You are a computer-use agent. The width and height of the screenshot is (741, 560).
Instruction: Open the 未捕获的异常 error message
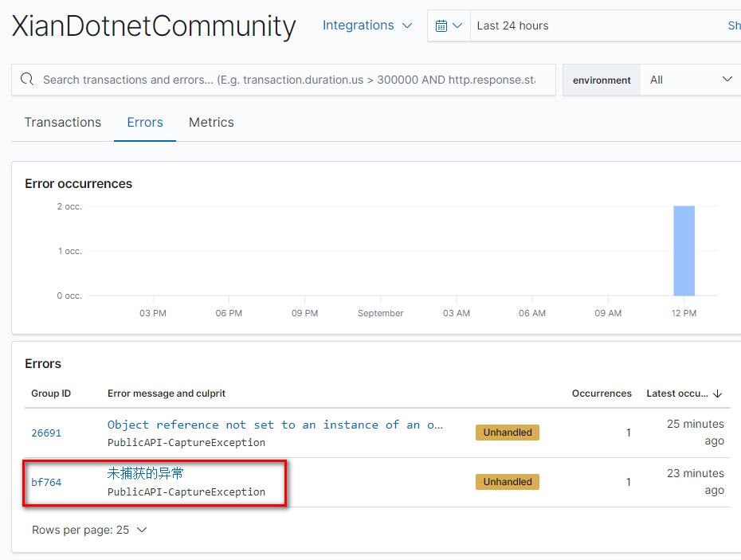pyautogui.click(x=145, y=473)
